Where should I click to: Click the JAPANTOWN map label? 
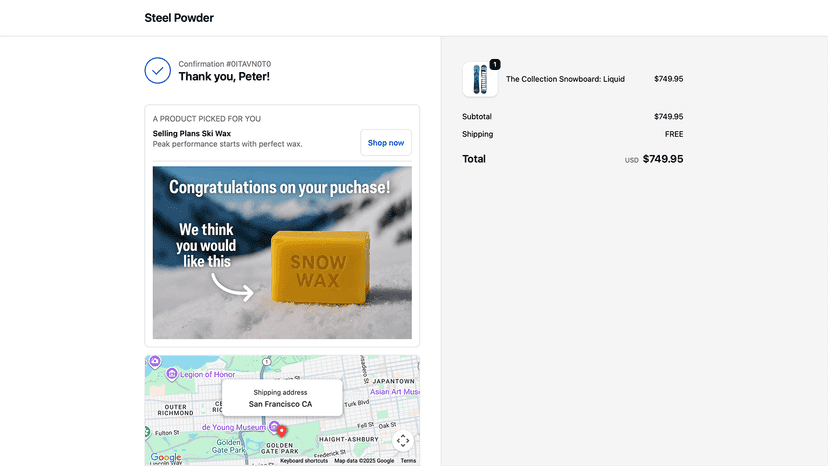pos(393,381)
